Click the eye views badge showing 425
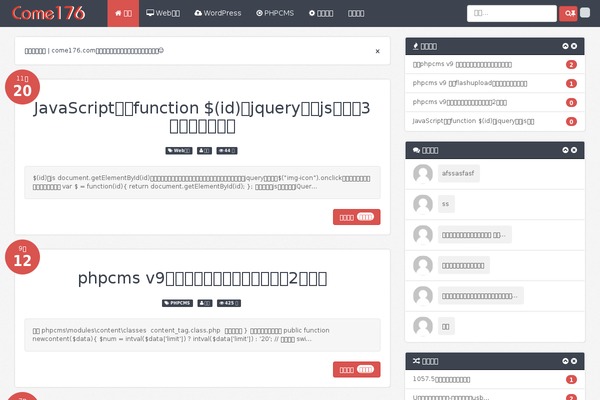Screen dimensions: 600x400 tap(229, 303)
